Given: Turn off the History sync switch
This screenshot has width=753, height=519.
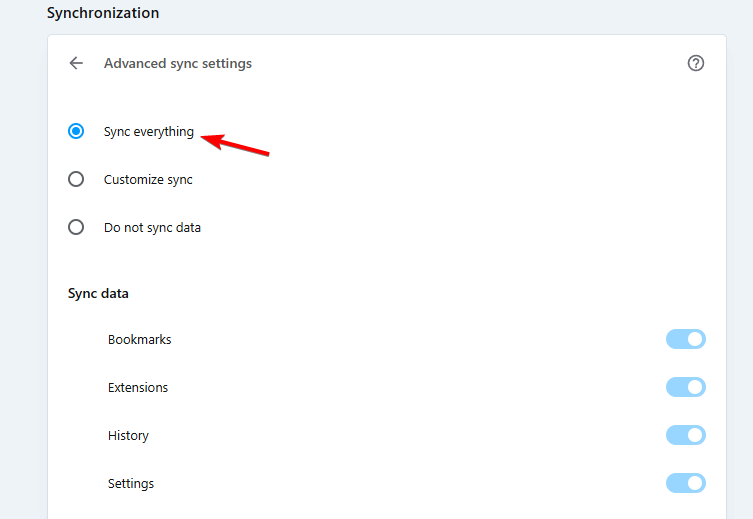Looking at the screenshot, I should click(686, 435).
